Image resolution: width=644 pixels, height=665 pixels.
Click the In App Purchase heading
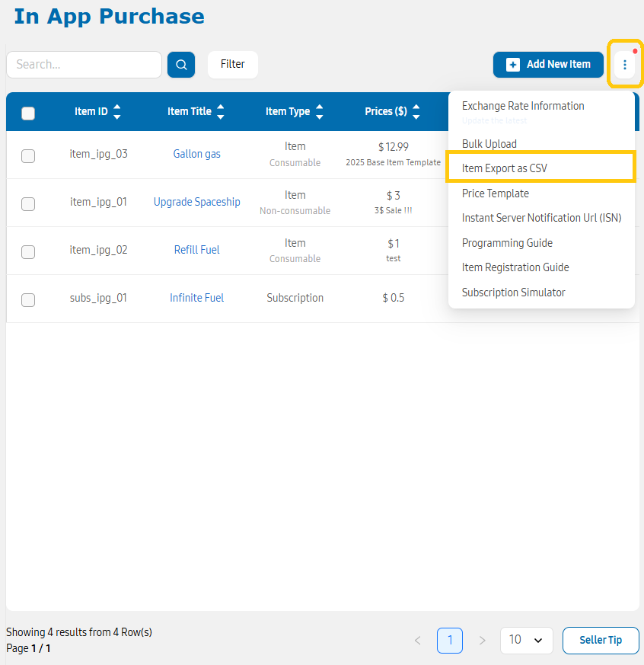[110, 17]
